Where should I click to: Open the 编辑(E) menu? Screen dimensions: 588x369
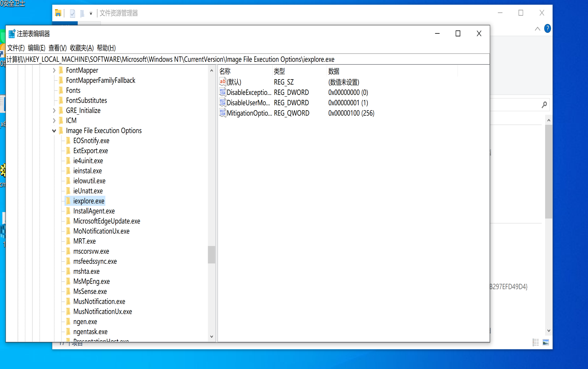point(36,48)
